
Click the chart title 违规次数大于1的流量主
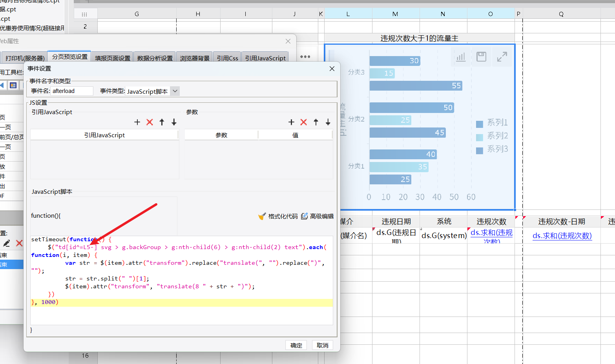419,38
